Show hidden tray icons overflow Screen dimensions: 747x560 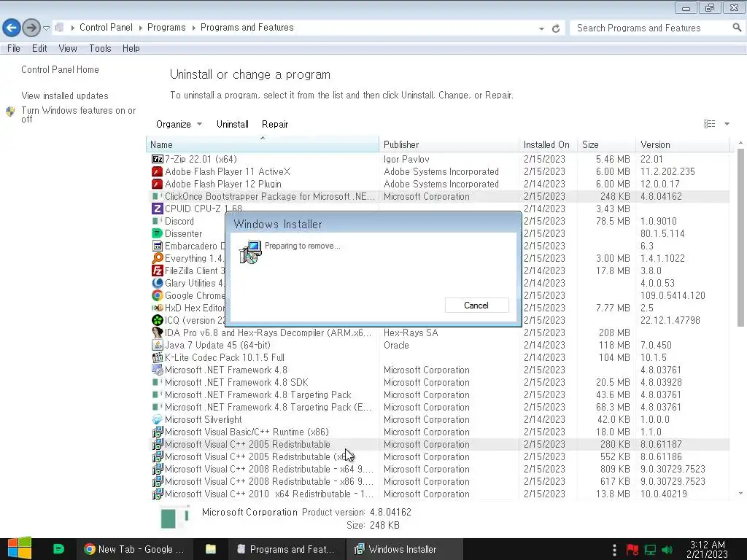click(x=614, y=550)
